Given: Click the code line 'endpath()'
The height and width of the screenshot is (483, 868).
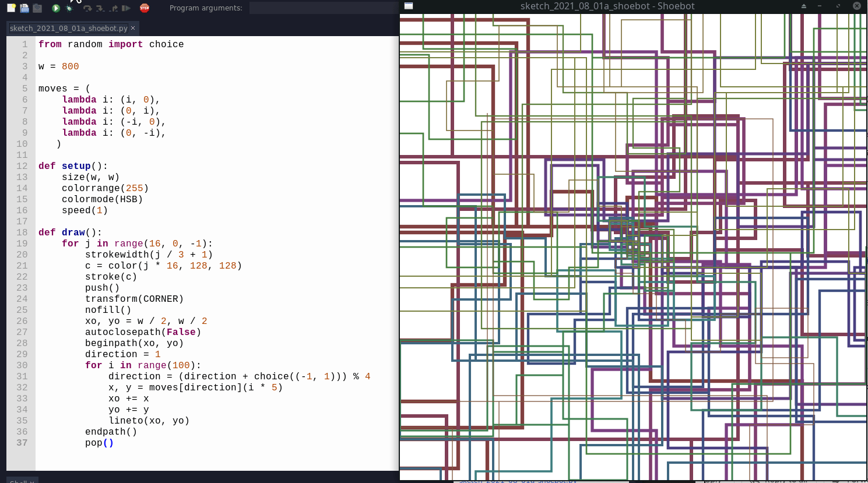Looking at the screenshot, I should pos(111,432).
